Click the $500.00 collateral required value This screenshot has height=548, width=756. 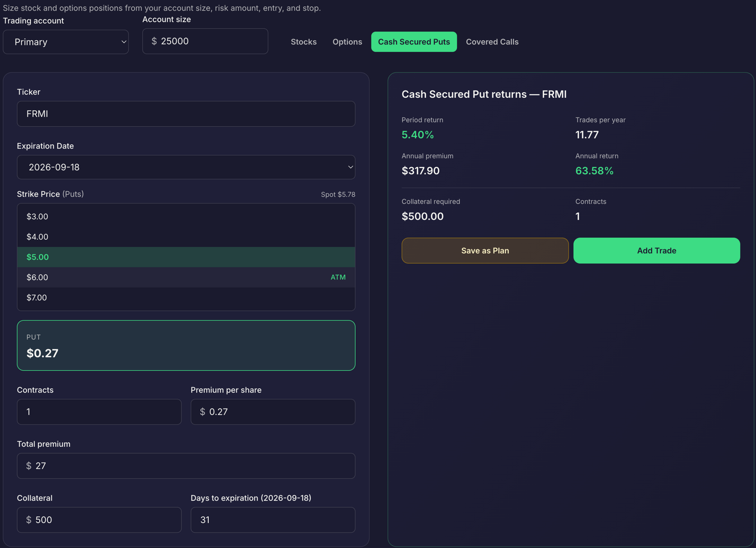[x=422, y=217]
